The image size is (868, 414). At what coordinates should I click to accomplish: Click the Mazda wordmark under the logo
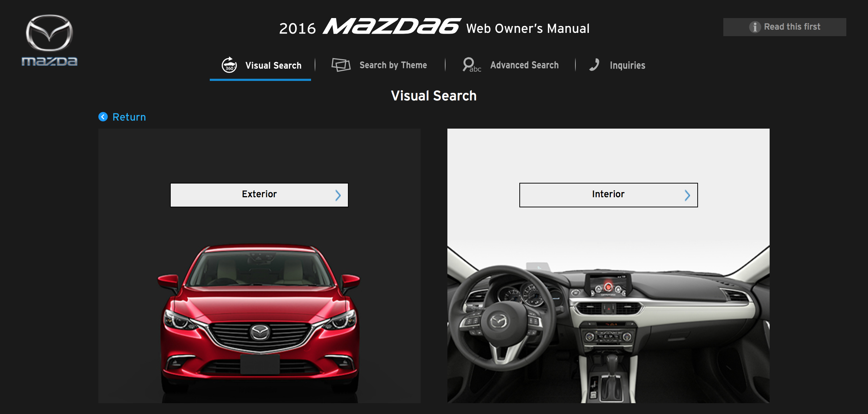click(49, 61)
